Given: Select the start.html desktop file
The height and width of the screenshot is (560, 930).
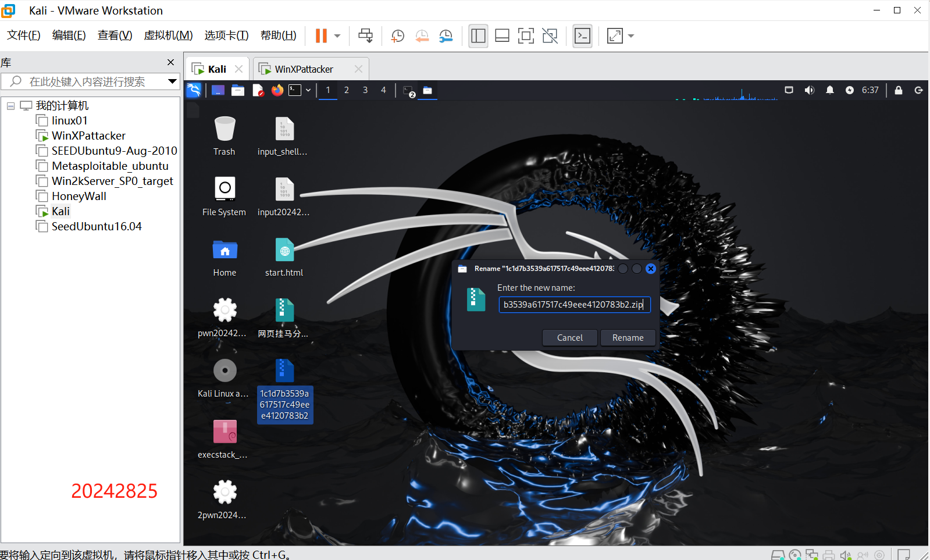Looking at the screenshot, I should coord(284,257).
